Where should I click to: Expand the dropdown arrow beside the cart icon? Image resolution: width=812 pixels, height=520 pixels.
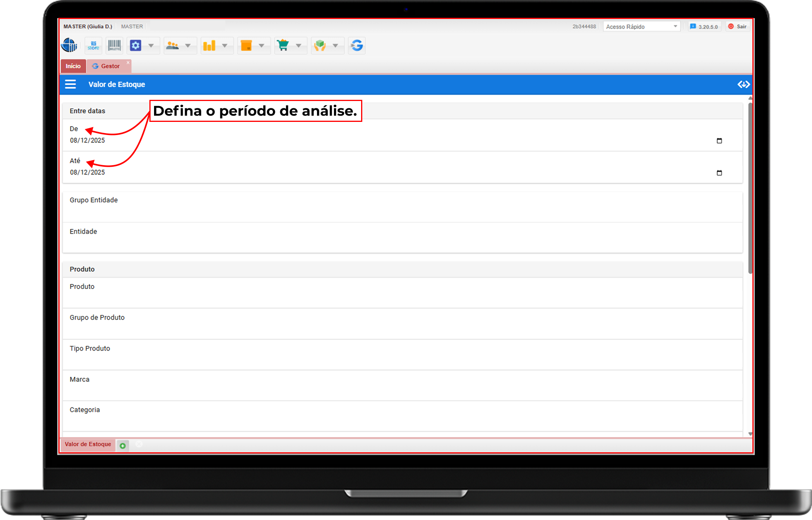tap(298, 46)
